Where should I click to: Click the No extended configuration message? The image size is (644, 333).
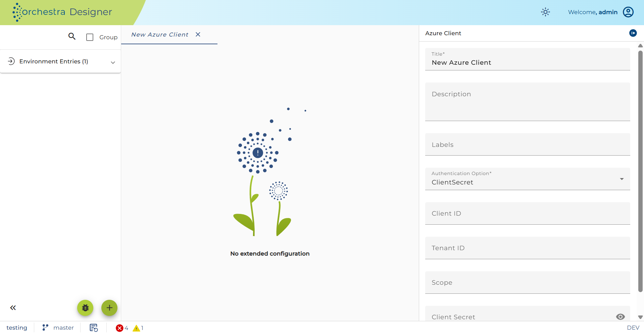(x=270, y=254)
